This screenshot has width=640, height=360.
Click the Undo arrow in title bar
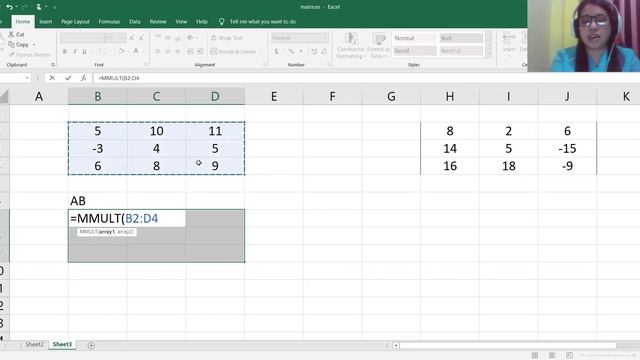(9, 7)
